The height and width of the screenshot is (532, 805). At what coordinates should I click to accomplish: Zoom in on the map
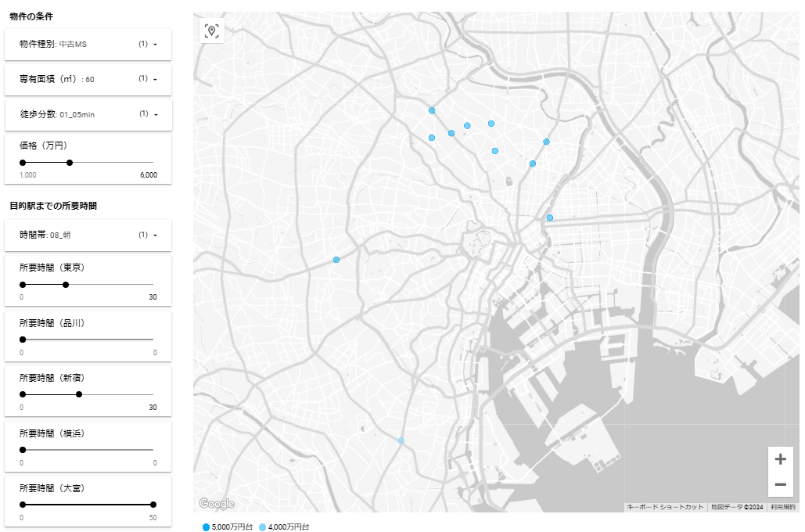pos(780,459)
